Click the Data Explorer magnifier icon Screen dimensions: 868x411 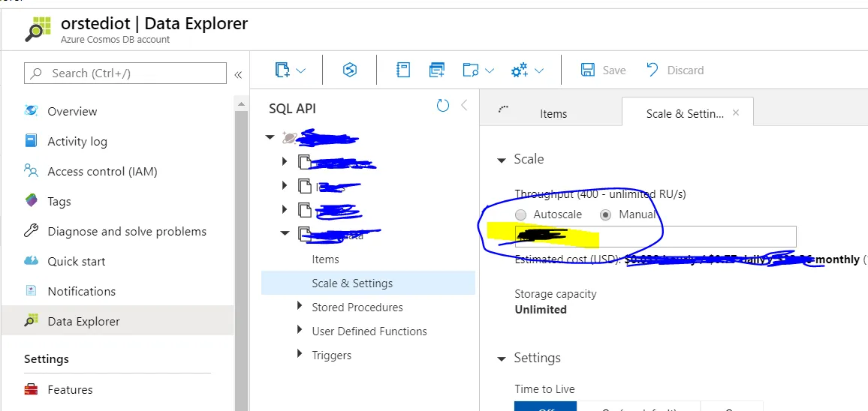(31, 320)
